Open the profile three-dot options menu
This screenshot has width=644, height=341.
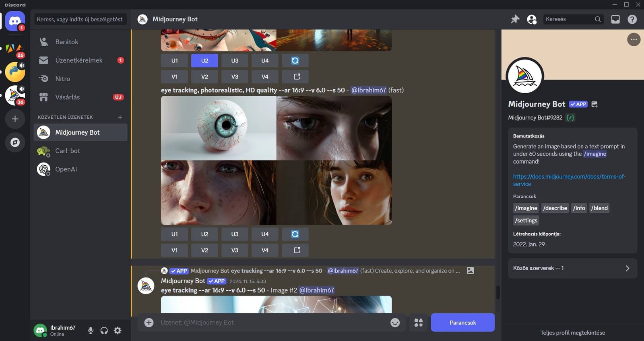[x=634, y=39]
